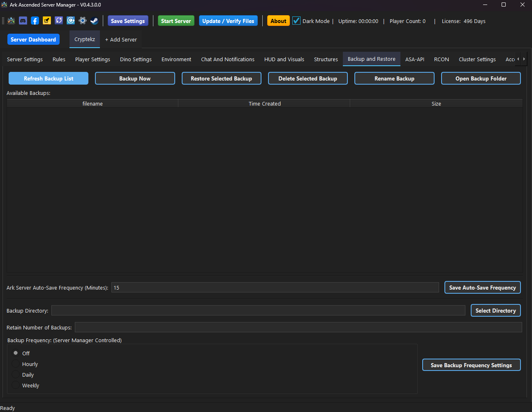Click Update / Verify Files button
This screenshot has height=412, width=532.
click(228, 21)
